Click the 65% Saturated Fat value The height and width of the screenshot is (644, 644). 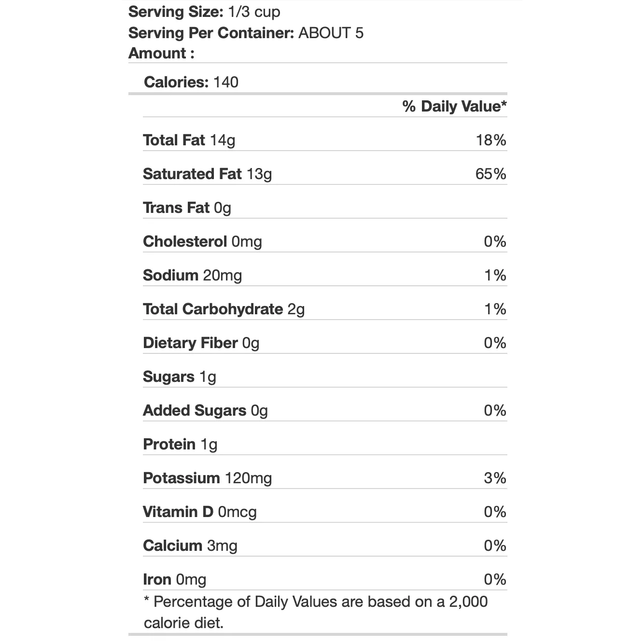(490, 174)
